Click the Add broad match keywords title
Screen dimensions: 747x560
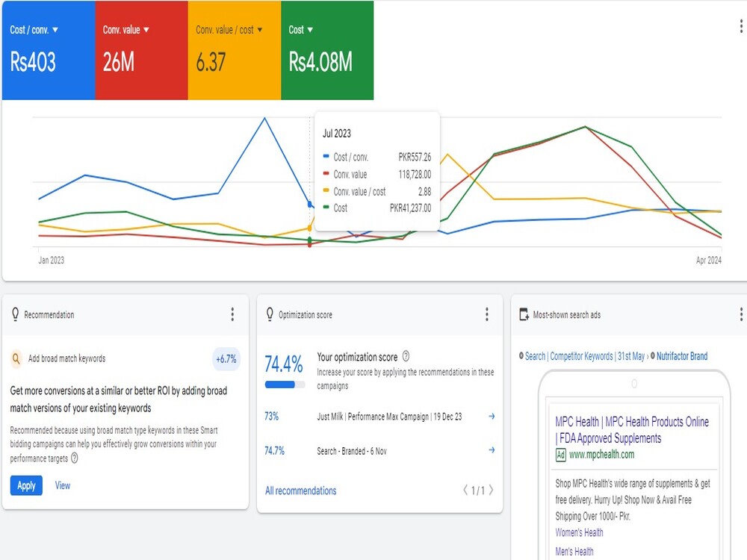(66, 358)
